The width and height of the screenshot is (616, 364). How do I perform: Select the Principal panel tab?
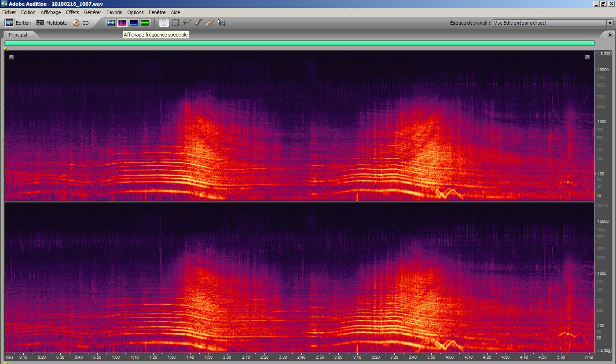coord(18,34)
